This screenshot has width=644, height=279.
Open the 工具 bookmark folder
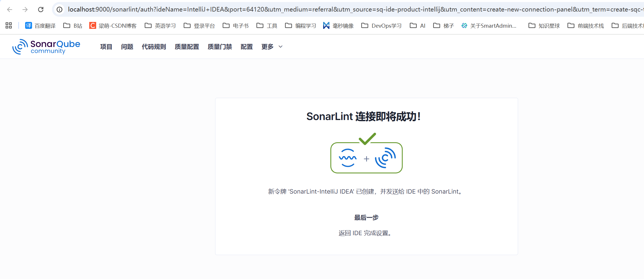[267, 26]
